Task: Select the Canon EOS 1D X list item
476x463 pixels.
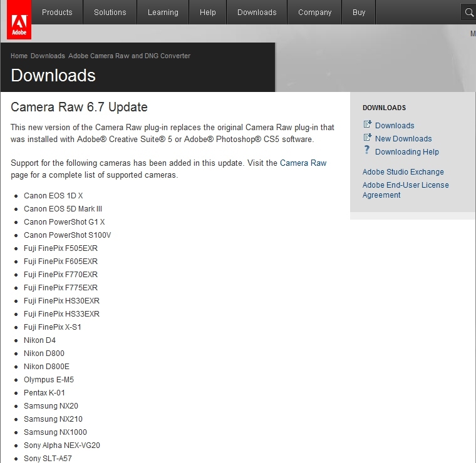Action: [x=53, y=196]
